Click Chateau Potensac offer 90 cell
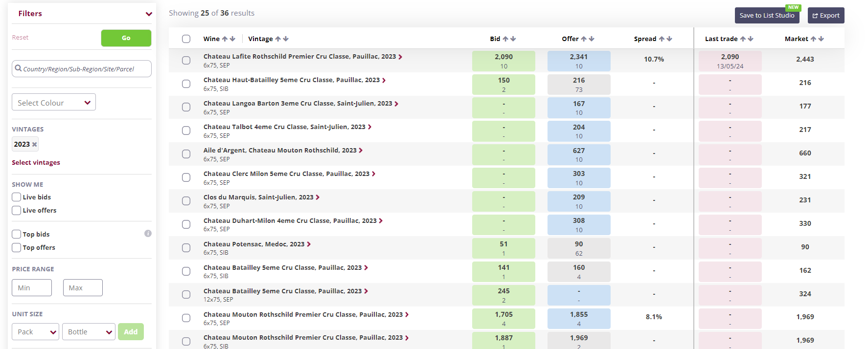Image resolution: width=868 pixels, height=349 pixels. pyautogui.click(x=579, y=248)
